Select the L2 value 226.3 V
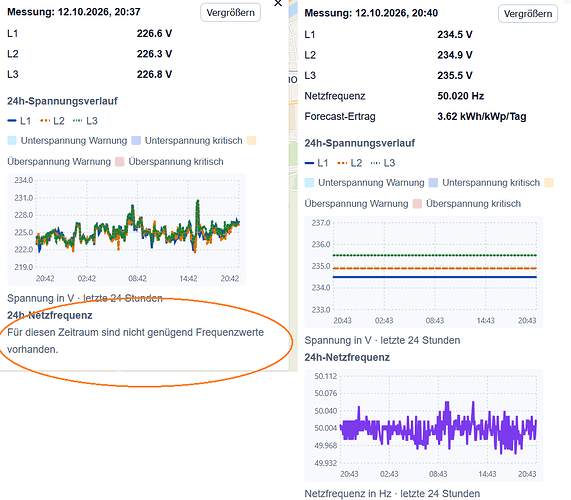Screen dimensions: 571x500 (154, 54)
